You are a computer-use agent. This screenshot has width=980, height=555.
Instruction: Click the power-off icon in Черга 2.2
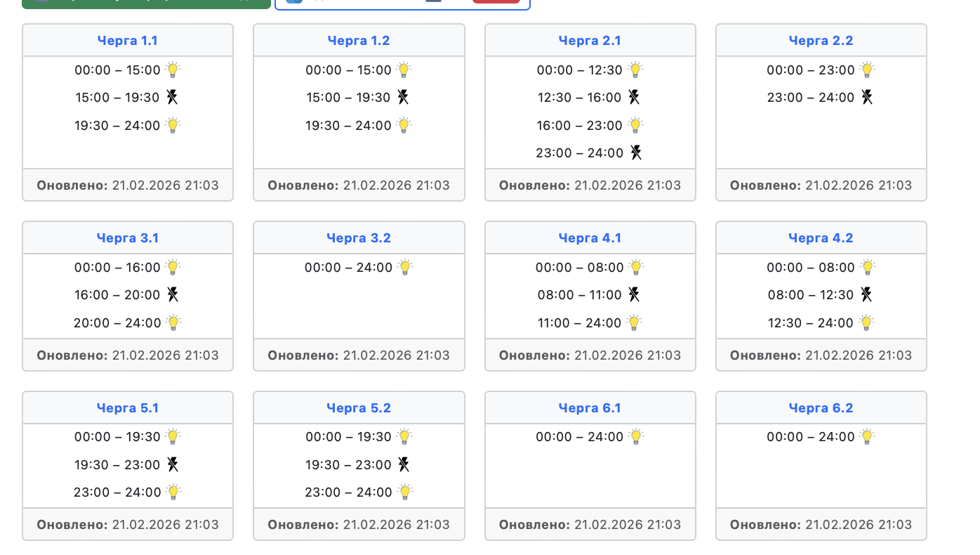tap(867, 97)
